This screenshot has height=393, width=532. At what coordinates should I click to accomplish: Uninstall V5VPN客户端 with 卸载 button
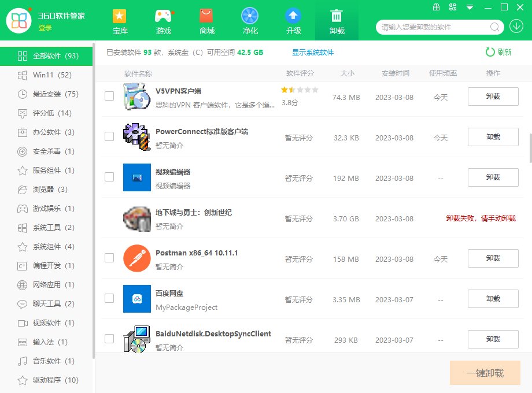tap(493, 97)
